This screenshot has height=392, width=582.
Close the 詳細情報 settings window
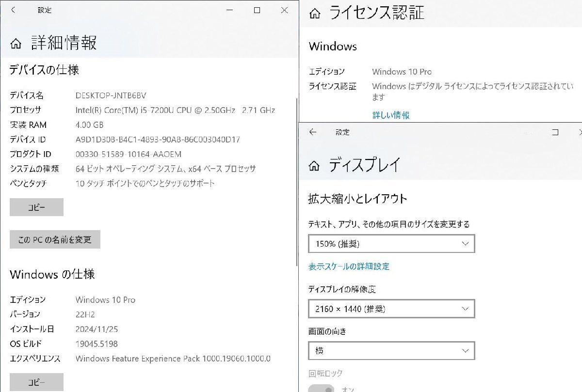[x=284, y=10]
